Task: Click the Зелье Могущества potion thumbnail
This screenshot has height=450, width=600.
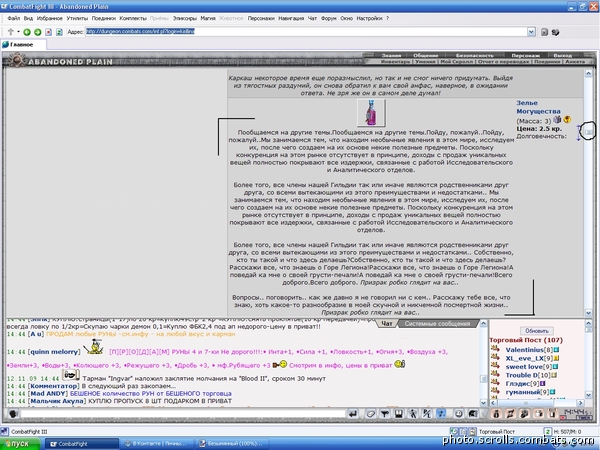Action: pyautogui.click(x=371, y=112)
